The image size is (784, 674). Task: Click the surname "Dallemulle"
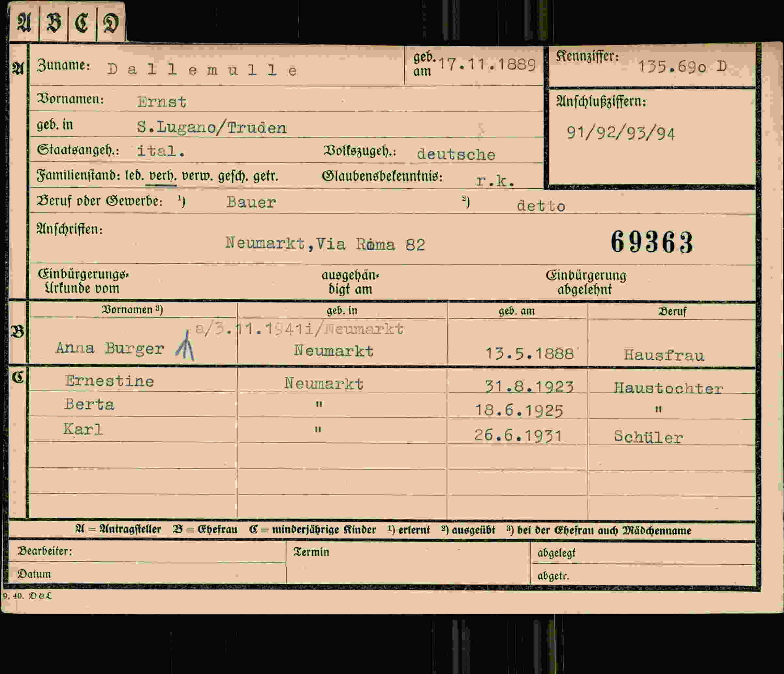[x=202, y=70]
